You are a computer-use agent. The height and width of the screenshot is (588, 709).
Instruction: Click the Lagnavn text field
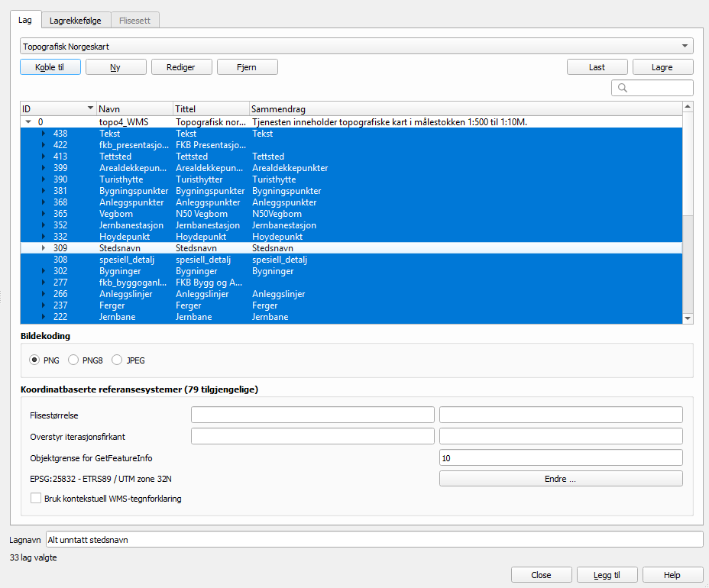pyautogui.click(x=374, y=540)
